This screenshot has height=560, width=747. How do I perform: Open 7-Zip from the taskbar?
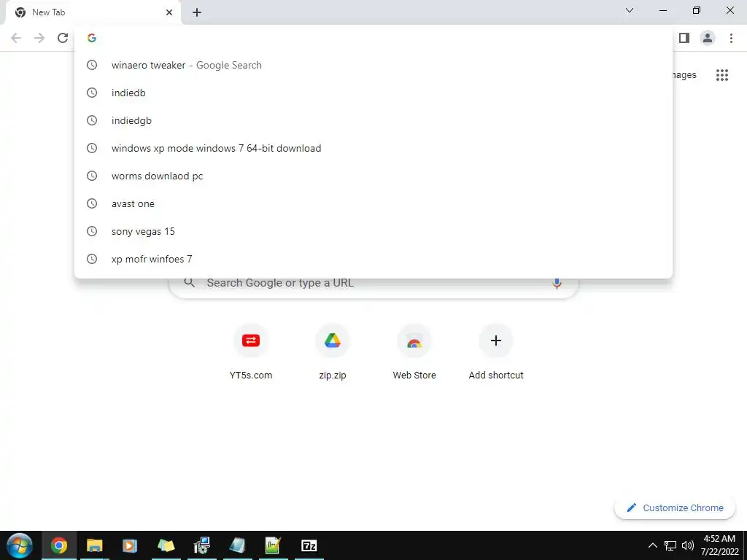309,545
